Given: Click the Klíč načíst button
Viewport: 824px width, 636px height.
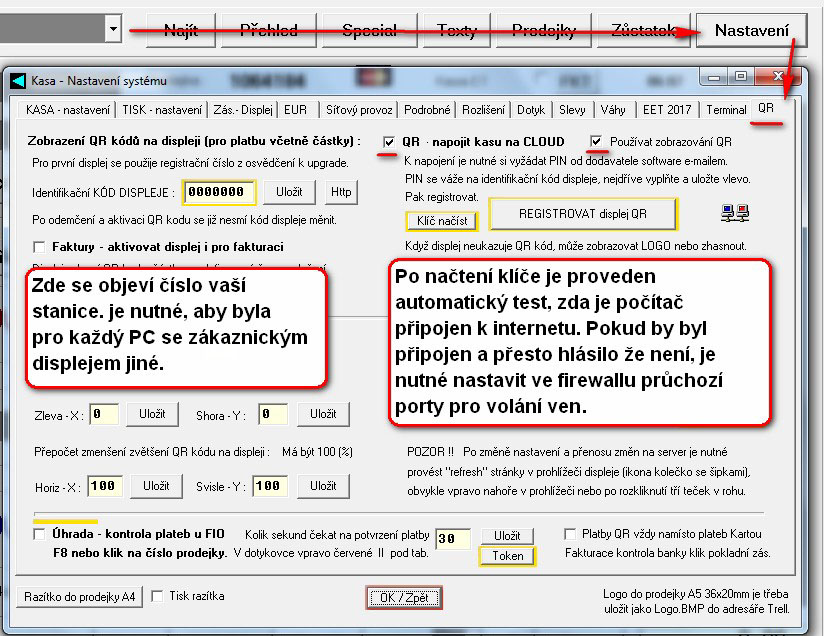Looking at the screenshot, I should (442, 220).
